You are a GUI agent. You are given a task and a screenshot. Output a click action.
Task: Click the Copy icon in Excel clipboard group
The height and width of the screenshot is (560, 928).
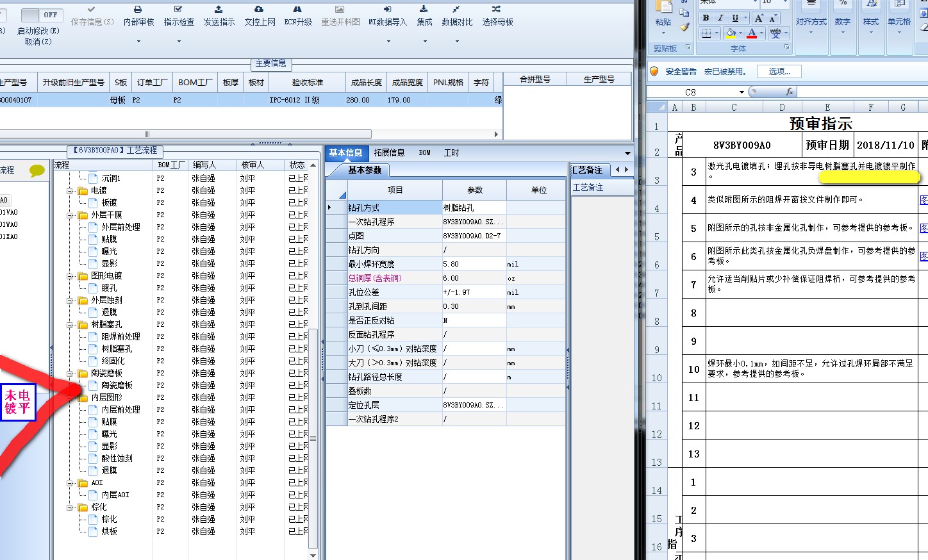pyautogui.click(x=684, y=13)
